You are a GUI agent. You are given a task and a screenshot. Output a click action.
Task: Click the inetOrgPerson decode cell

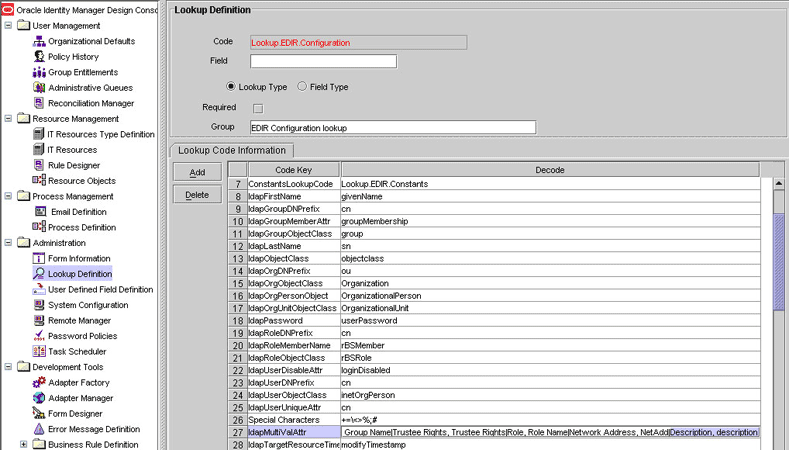(x=550, y=395)
